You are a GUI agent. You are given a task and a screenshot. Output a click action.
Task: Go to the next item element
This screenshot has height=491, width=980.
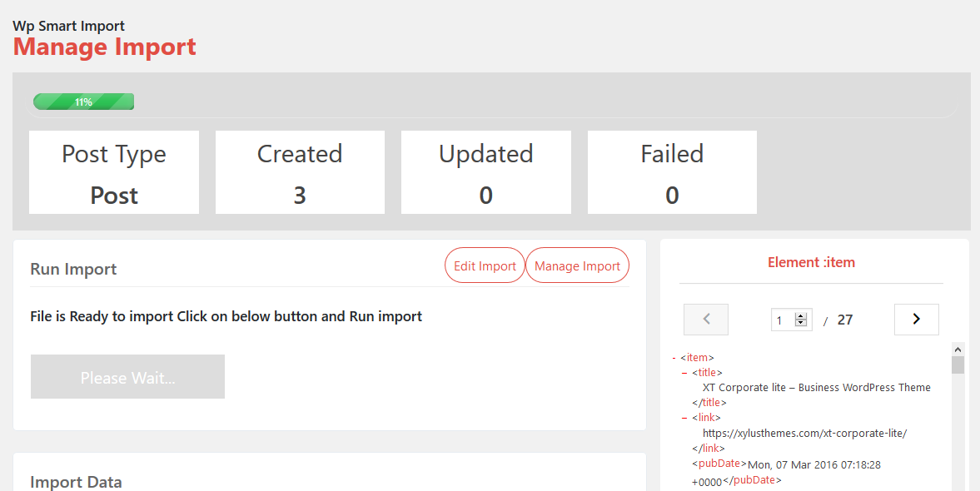[x=916, y=320]
